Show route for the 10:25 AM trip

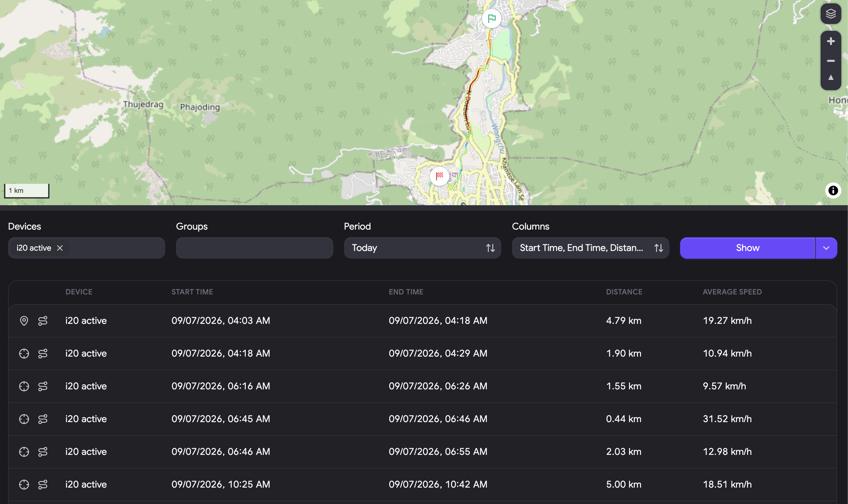tap(43, 484)
